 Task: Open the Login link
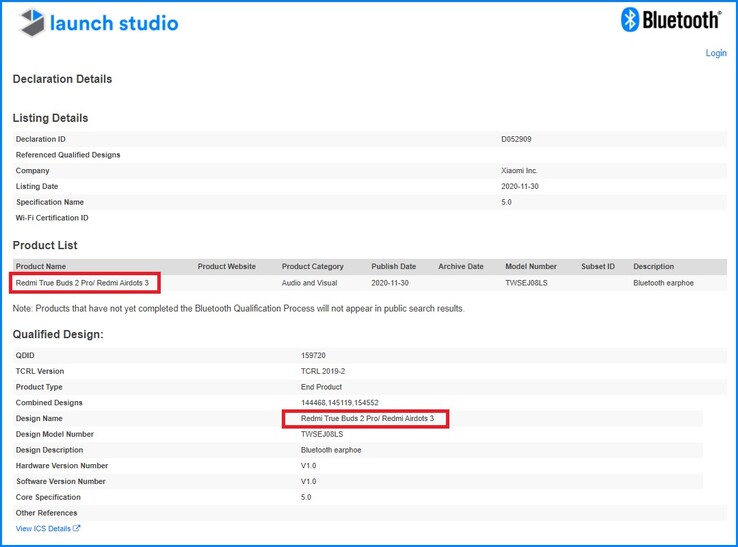tap(716, 53)
